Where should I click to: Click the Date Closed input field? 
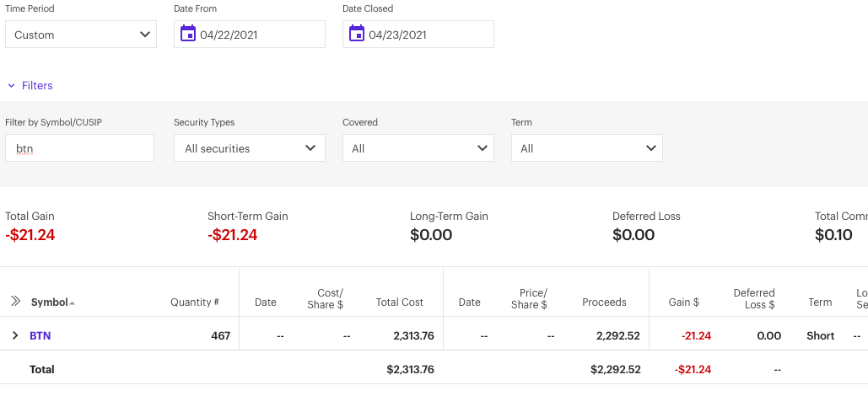(x=427, y=35)
